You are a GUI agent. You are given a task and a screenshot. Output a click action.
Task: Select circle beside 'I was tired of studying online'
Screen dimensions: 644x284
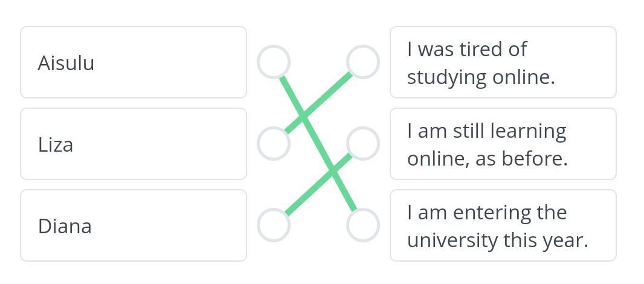[362, 62]
